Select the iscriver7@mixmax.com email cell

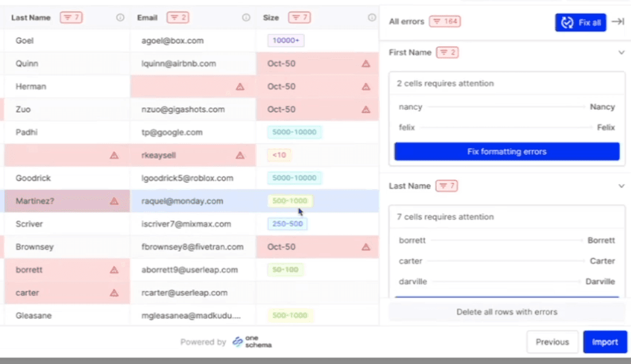point(193,224)
